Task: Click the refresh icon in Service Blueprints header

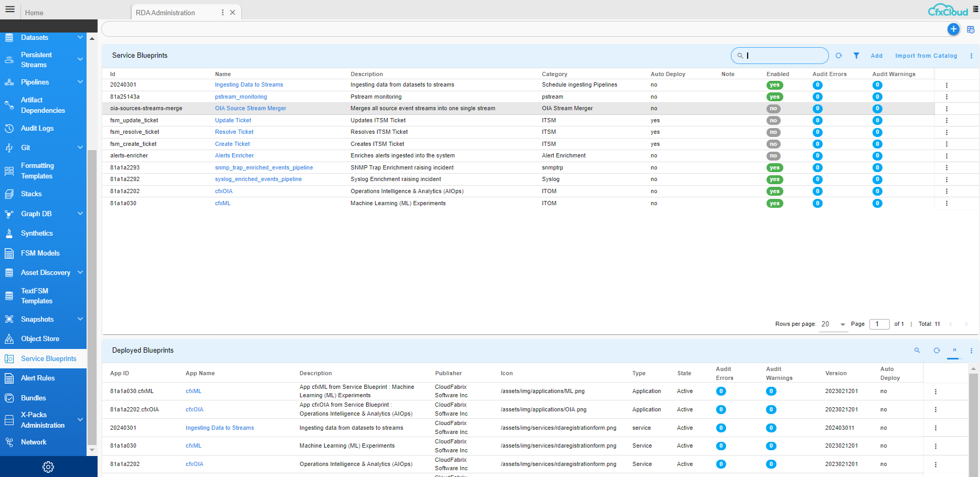Action: click(838, 56)
